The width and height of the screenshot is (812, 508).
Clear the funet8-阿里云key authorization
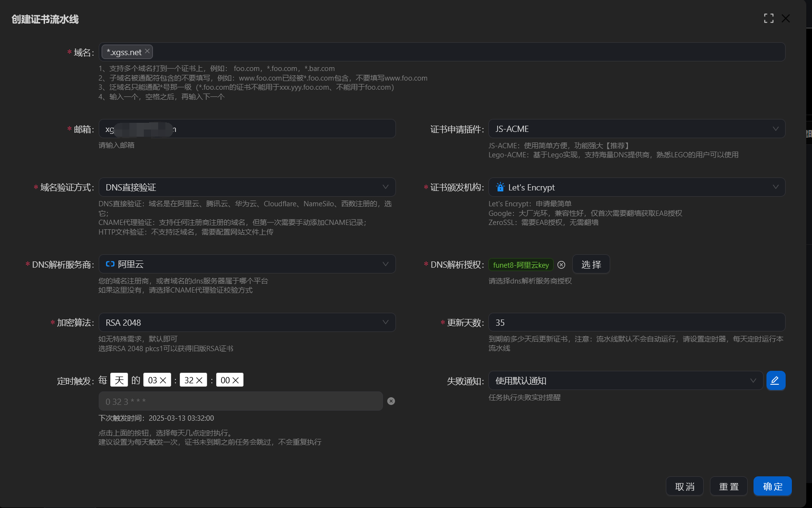click(x=561, y=265)
